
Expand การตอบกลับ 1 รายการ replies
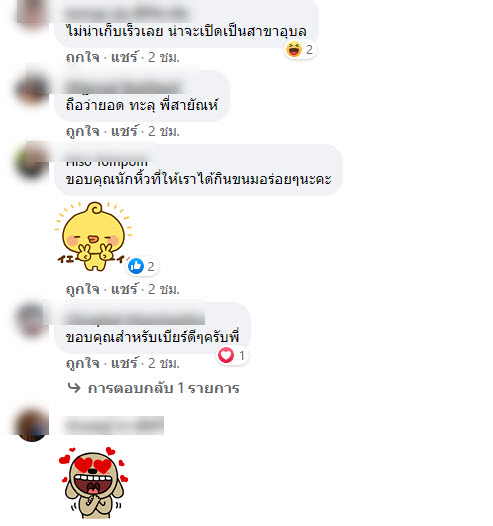click(163, 388)
